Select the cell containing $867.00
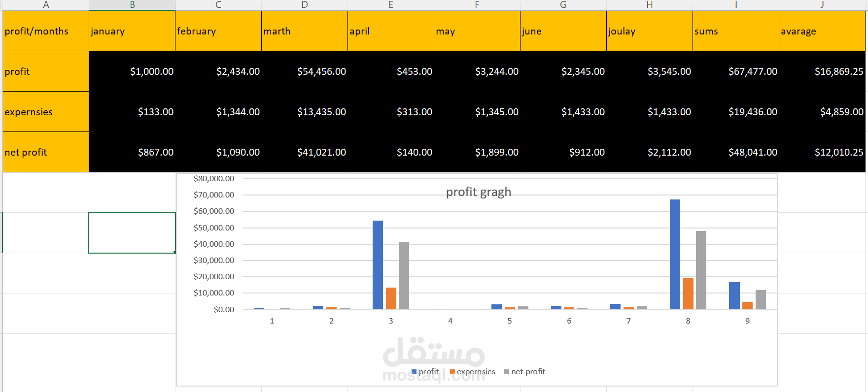 click(x=132, y=152)
